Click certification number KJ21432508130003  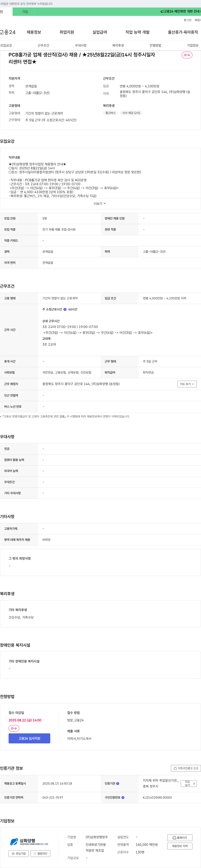coord(157,798)
